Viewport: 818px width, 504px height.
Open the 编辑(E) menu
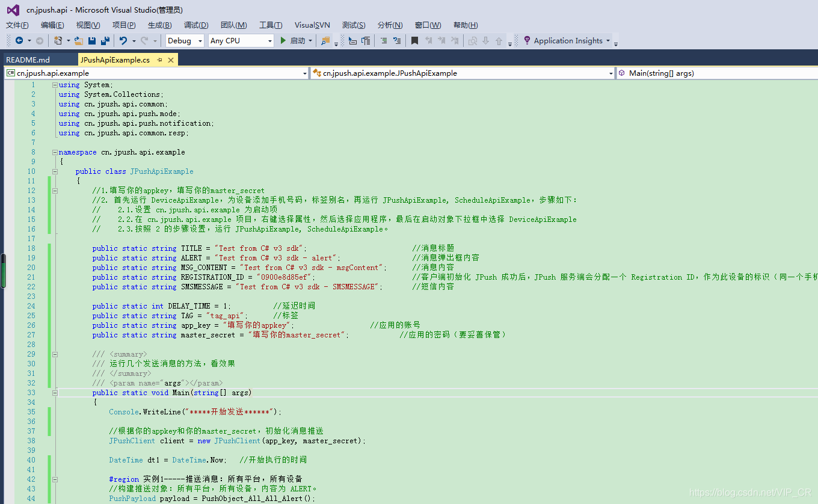(52, 25)
